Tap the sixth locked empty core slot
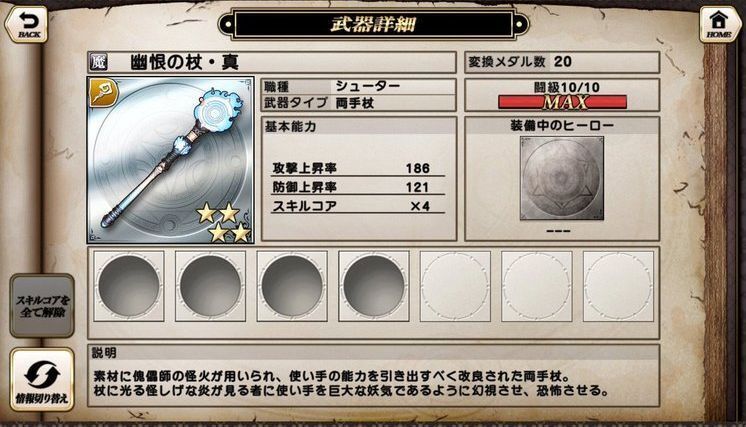This screenshot has height=427, width=746. [x=537, y=286]
